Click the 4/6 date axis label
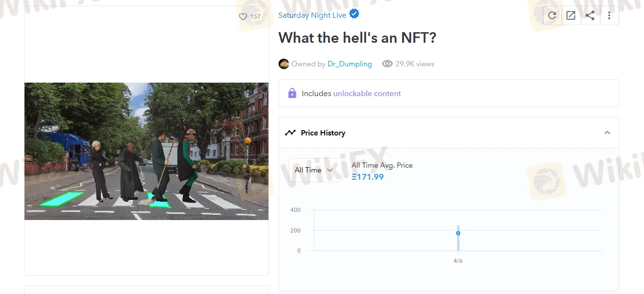Screen dimensions: 644x294 click(x=458, y=261)
